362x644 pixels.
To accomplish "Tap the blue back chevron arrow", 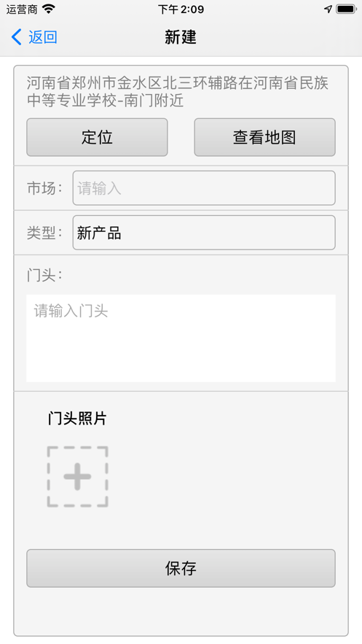I will click(16, 37).
